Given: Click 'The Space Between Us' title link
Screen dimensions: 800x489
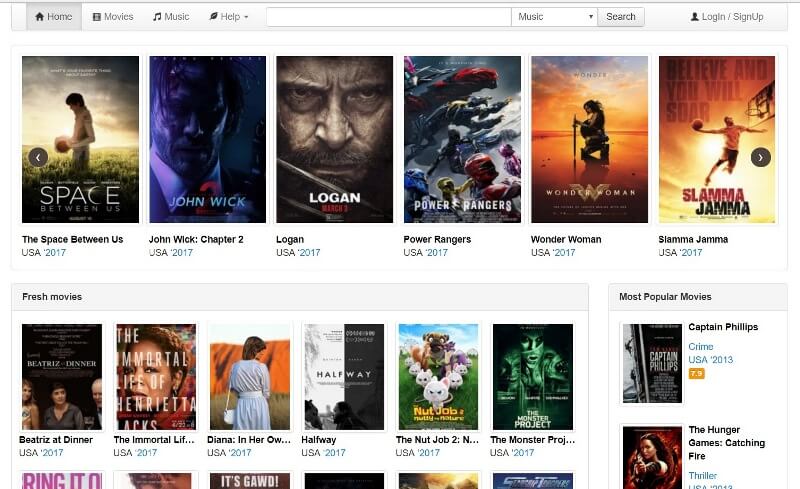Looking at the screenshot, I should coord(72,239).
